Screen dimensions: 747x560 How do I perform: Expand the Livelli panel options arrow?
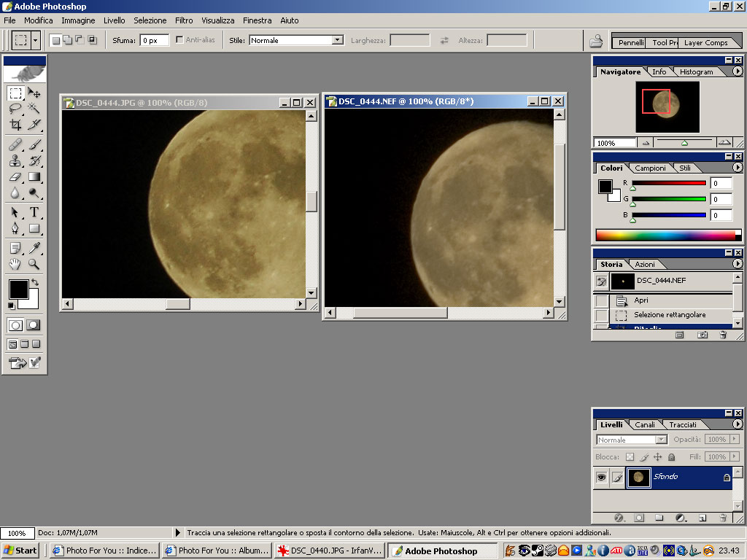[x=738, y=424]
